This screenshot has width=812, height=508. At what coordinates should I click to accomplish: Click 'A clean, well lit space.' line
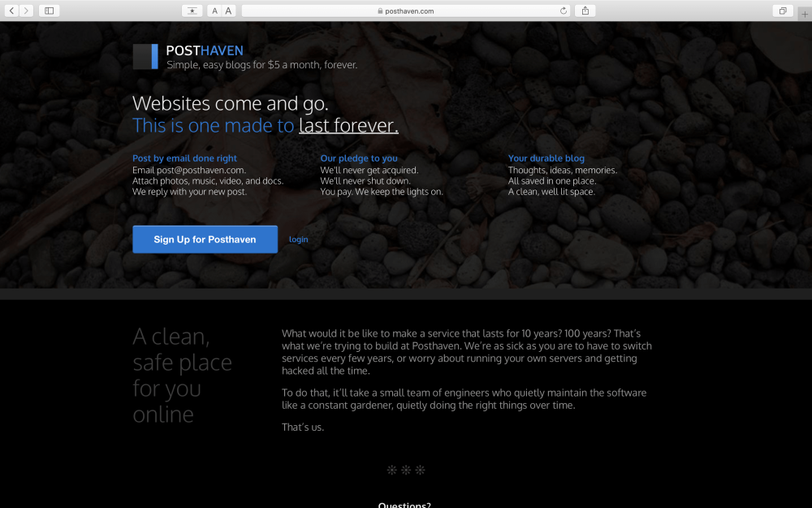point(551,192)
